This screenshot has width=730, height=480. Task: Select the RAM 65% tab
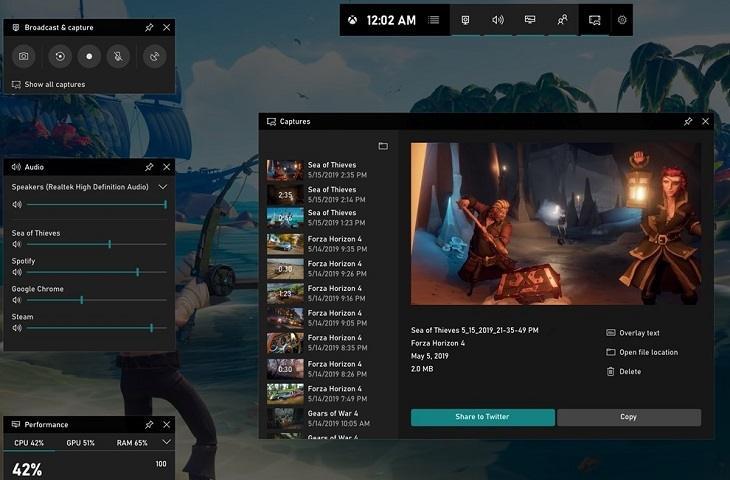(x=132, y=443)
